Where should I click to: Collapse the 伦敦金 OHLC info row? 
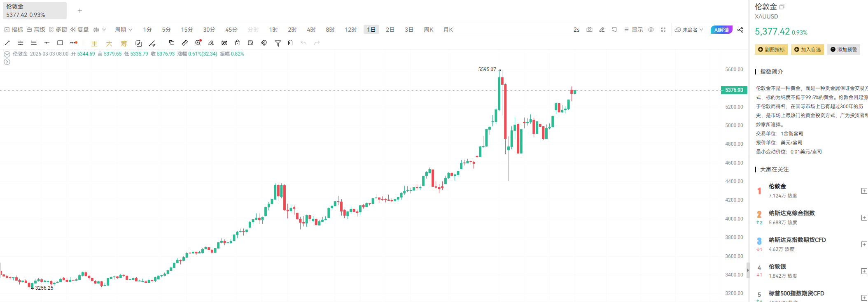coord(7,54)
